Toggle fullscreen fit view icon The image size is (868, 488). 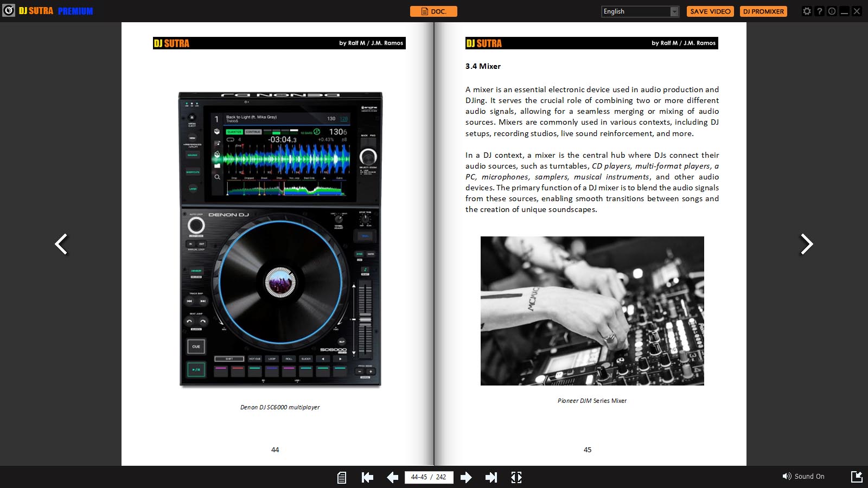point(516,477)
